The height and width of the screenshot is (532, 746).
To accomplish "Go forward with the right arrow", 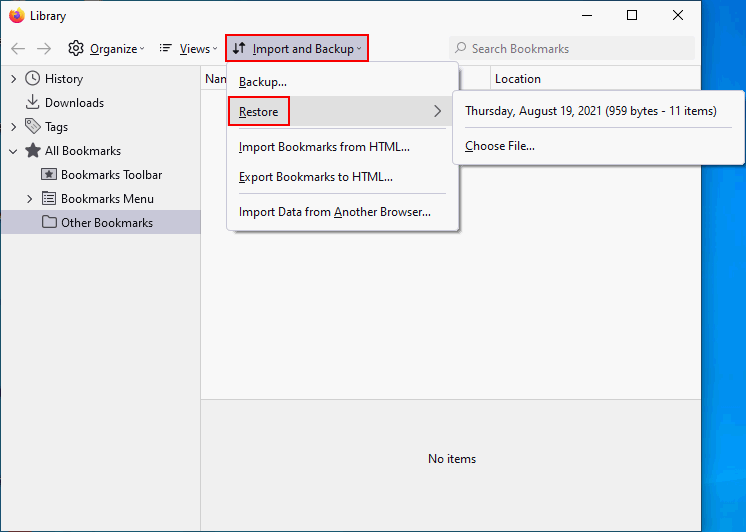I will (x=44, y=49).
